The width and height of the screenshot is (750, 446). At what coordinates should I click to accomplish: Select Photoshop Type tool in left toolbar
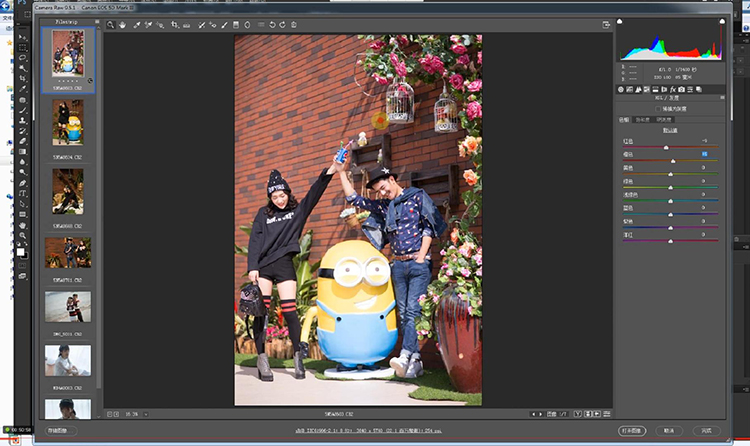pyautogui.click(x=22, y=194)
